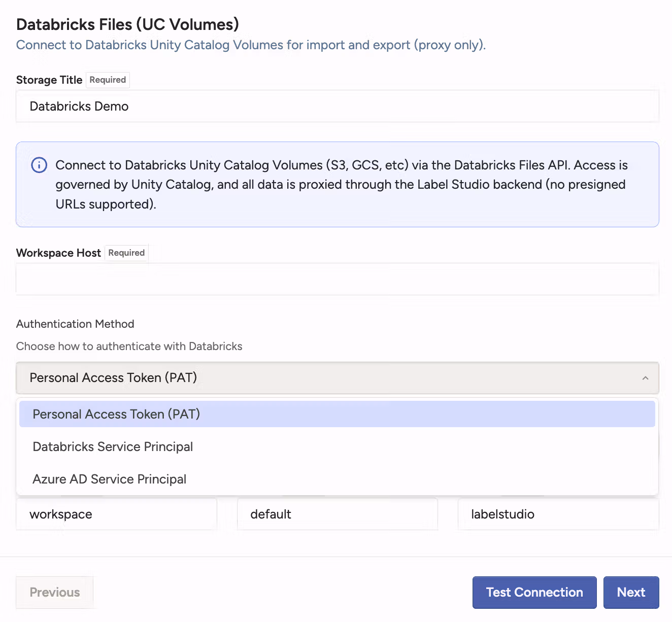
Task: Click the Storage Title field containing Databricks Demo
Action: [337, 107]
